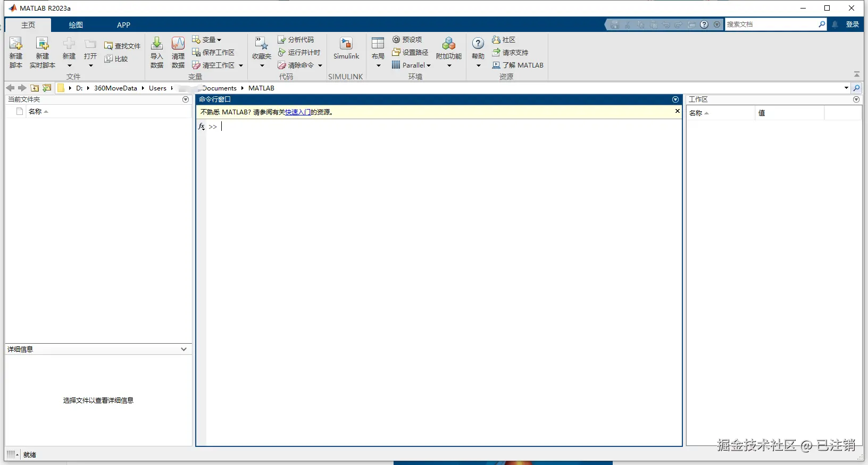Launch Simulink from the toolbar
868x465 pixels.
(x=346, y=48)
